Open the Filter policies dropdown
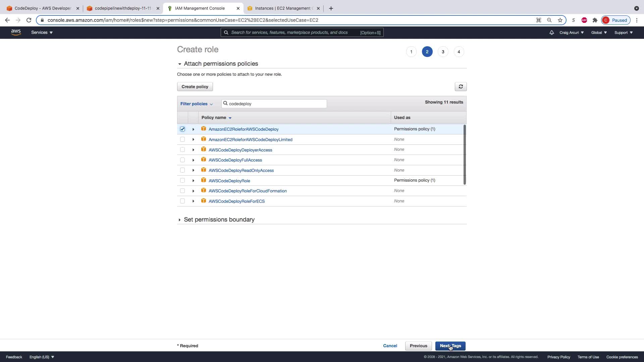This screenshot has width=644, height=362. 197,104
